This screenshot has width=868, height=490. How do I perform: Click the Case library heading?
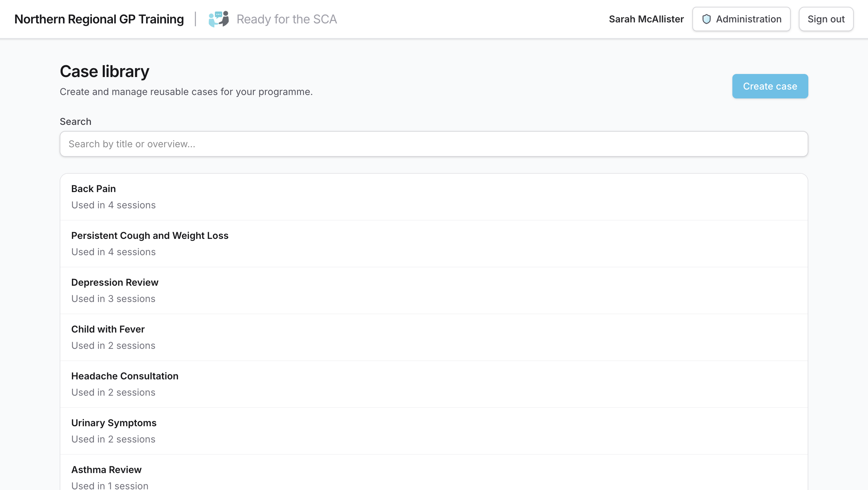(x=104, y=71)
